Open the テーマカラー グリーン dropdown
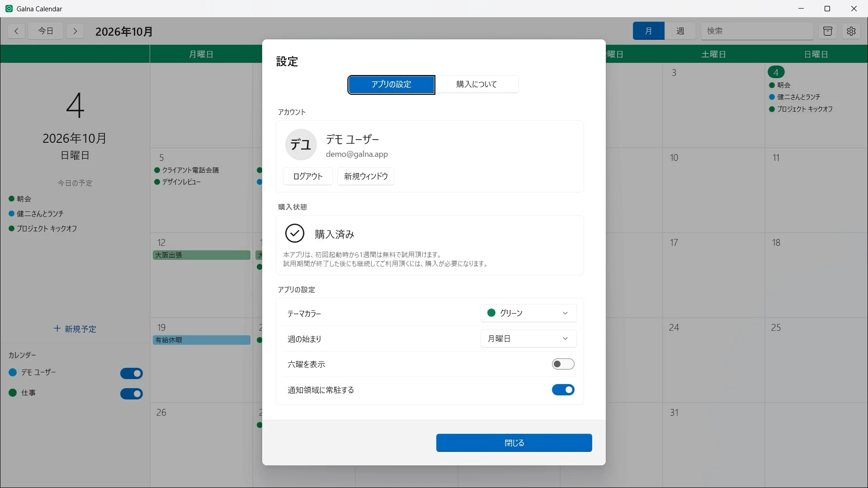The image size is (868, 488). tap(528, 313)
